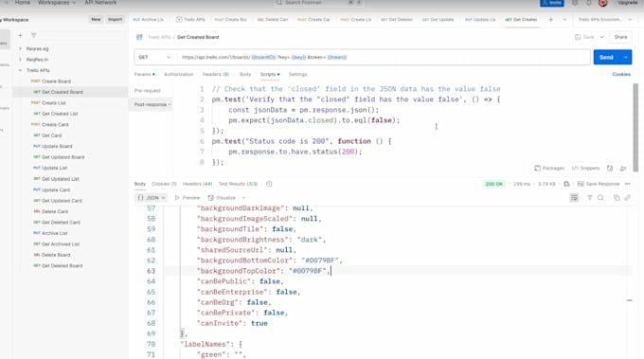Image resolution: width=644 pixels, height=359 pixels.
Task: Open the Test Results response tab
Action: click(x=239, y=184)
